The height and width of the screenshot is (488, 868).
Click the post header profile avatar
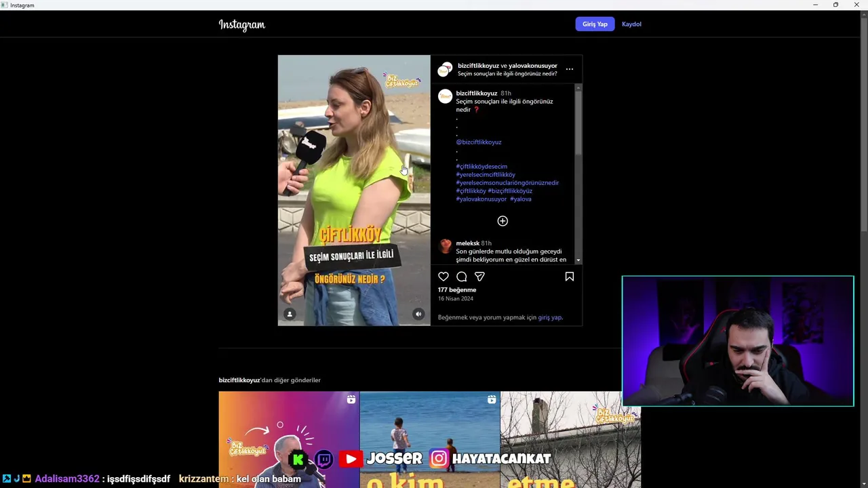[445, 69]
